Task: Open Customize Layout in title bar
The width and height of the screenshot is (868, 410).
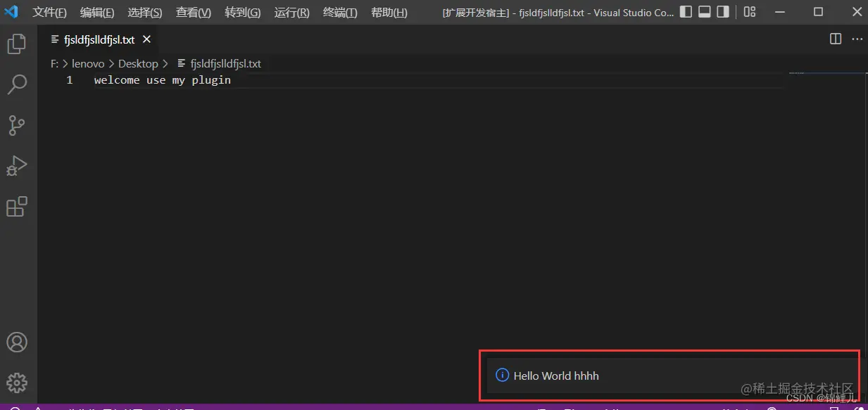Action: click(750, 12)
